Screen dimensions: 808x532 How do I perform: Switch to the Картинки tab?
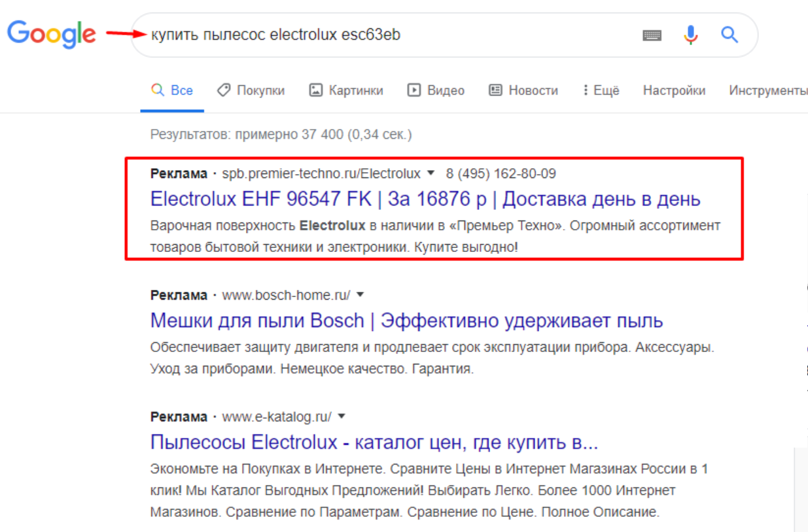point(346,90)
